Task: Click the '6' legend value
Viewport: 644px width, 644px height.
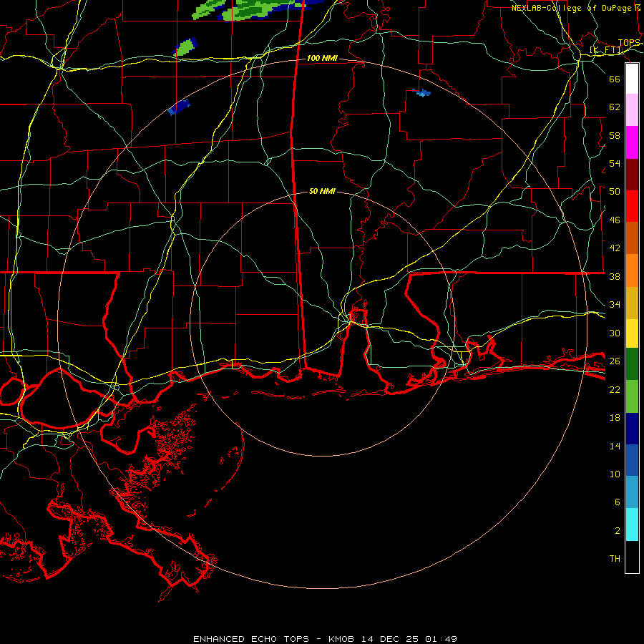Action: pos(618,502)
